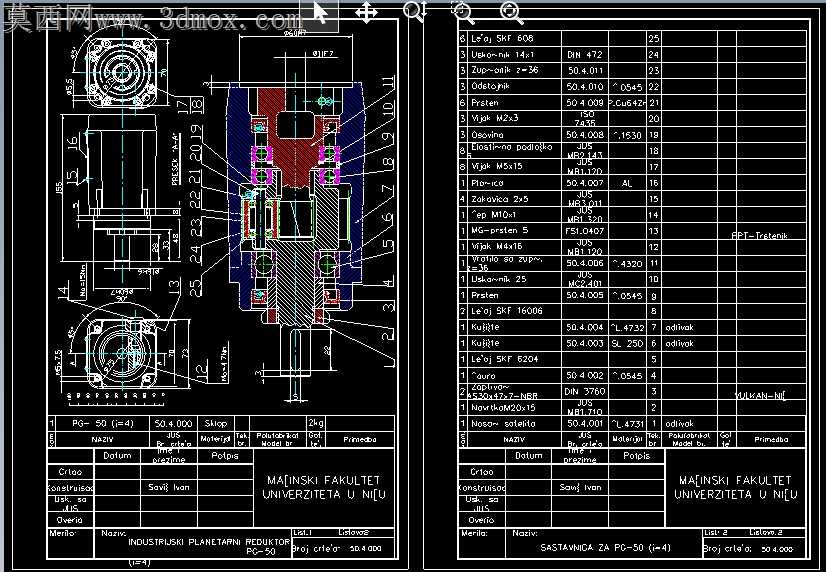Click the 'FS1.0407' code cell
The width and height of the screenshot is (826, 572).
tap(585, 231)
